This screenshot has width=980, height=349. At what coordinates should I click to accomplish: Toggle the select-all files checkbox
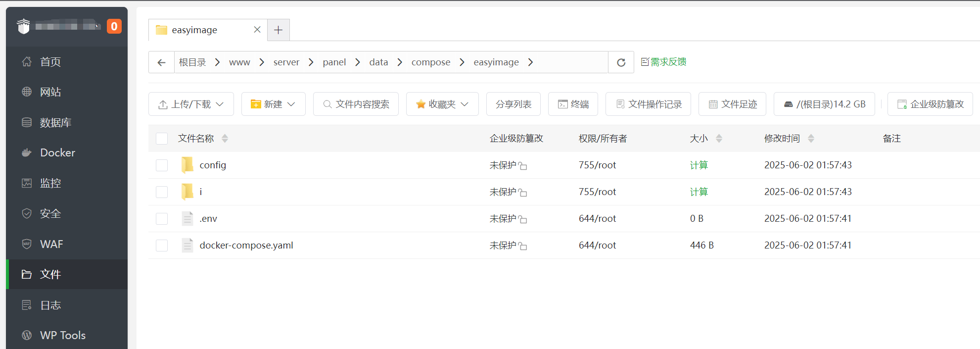coord(162,139)
